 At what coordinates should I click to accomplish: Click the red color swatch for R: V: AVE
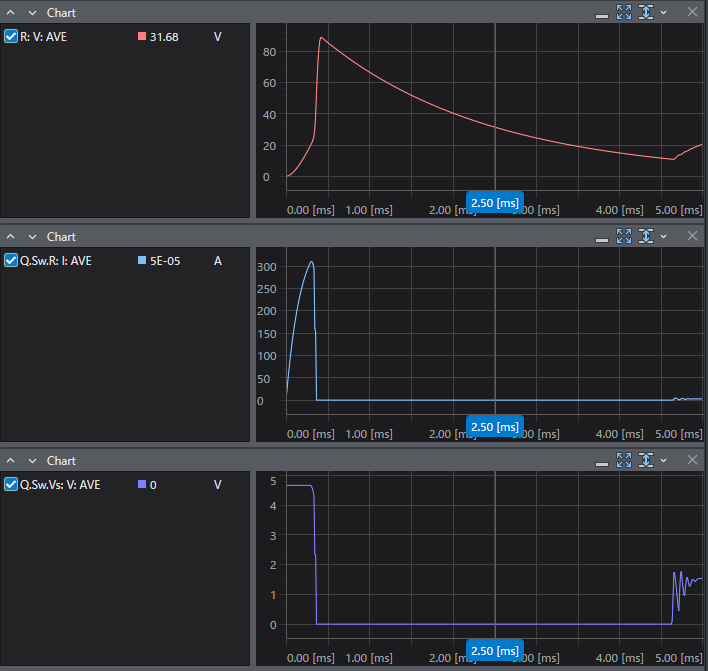[142, 36]
